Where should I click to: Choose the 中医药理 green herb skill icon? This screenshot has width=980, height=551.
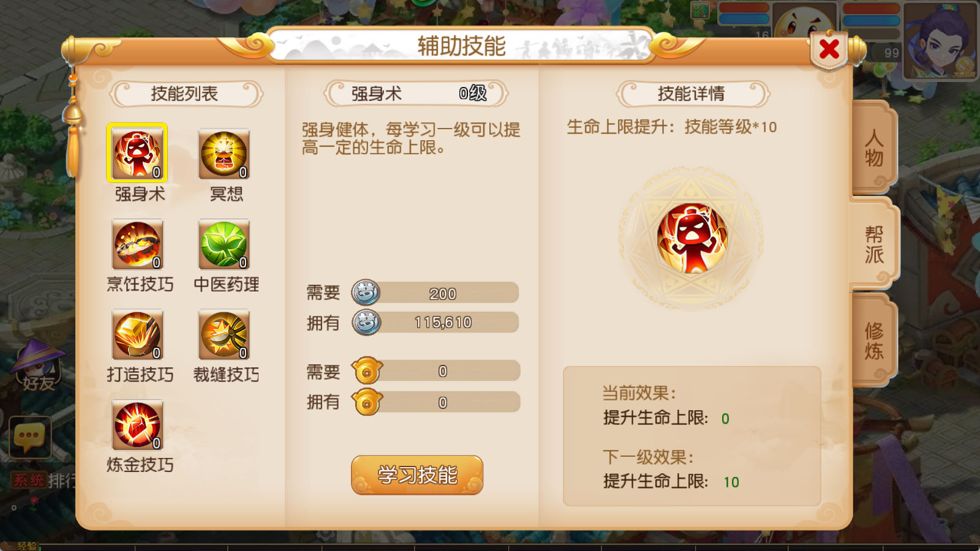click(224, 244)
